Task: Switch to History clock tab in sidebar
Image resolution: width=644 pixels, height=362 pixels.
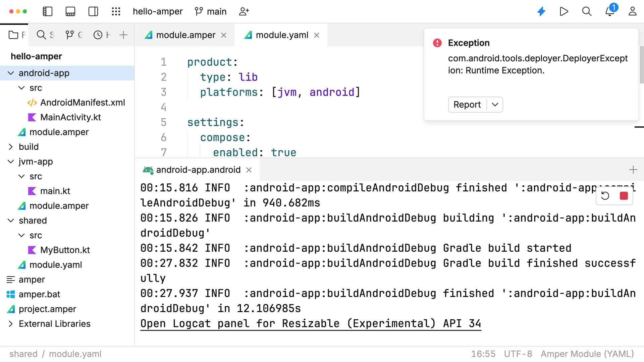Action: [102, 35]
